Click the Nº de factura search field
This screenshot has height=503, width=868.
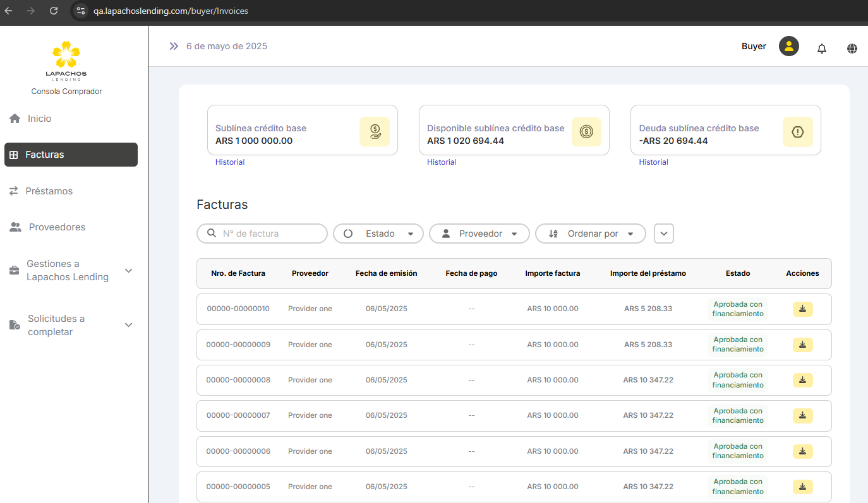pos(268,234)
